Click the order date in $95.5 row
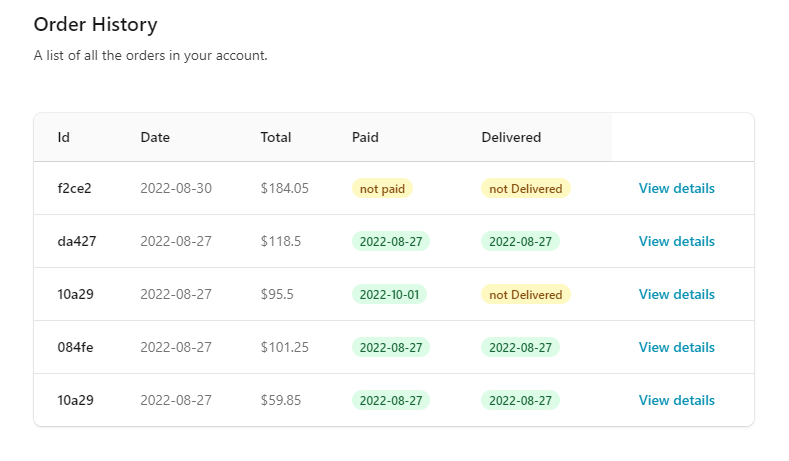The height and width of the screenshot is (461, 789). pos(176,294)
